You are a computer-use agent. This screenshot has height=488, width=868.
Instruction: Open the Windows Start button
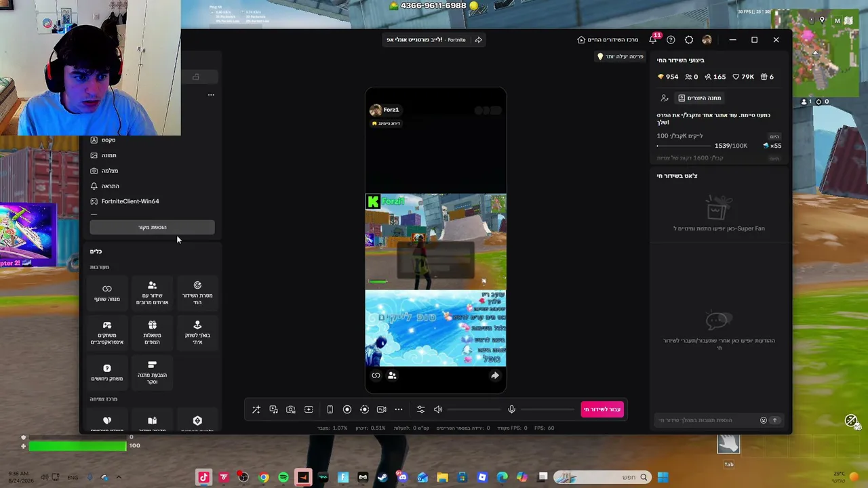(x=663, y=477)
